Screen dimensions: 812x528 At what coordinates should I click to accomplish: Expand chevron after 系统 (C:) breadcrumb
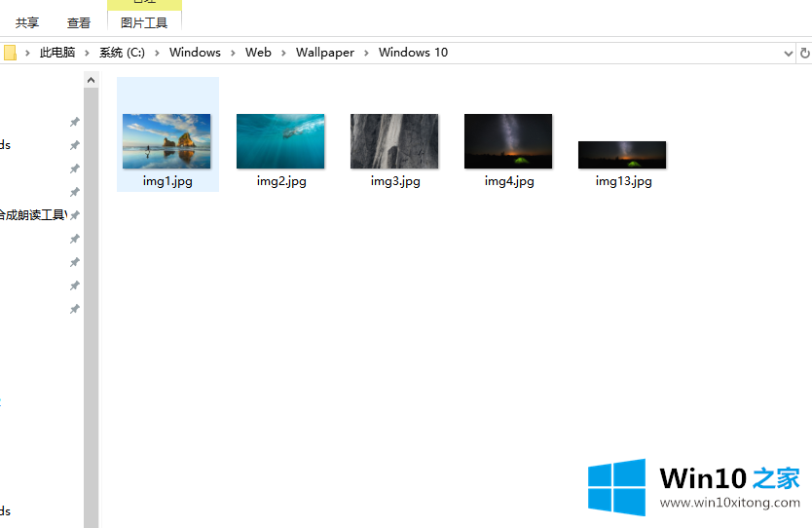click(x=157, y=53)
